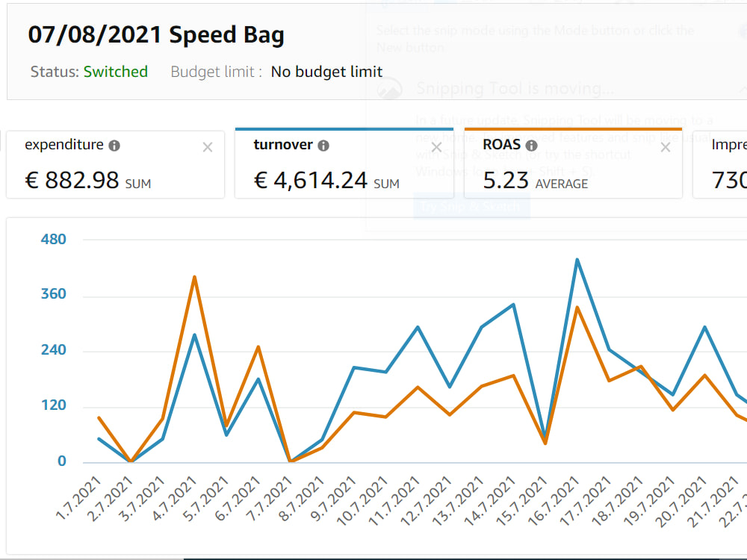Select the expenditure metric card
The image size is (747, 560).
[x=115, y=164]
